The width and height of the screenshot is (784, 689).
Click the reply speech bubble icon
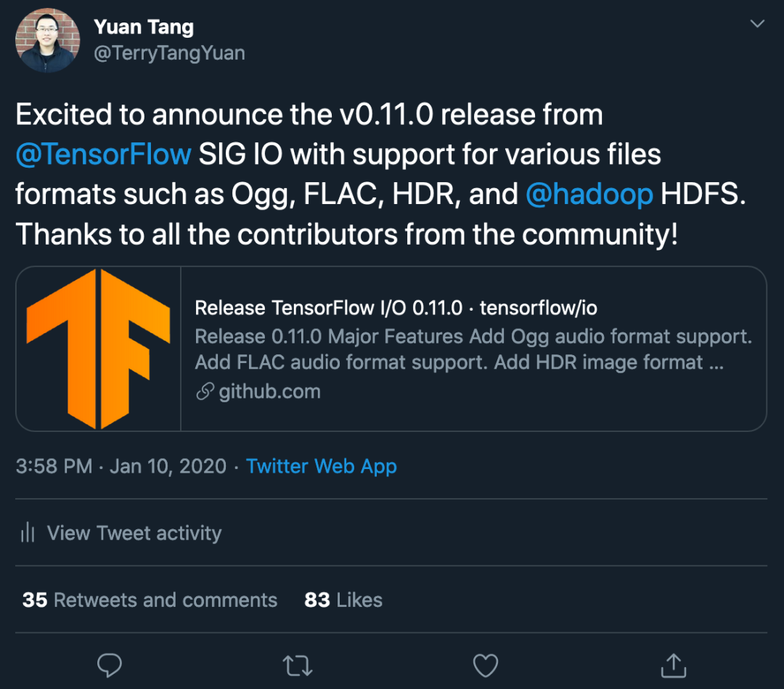click(x=109, y=666)
